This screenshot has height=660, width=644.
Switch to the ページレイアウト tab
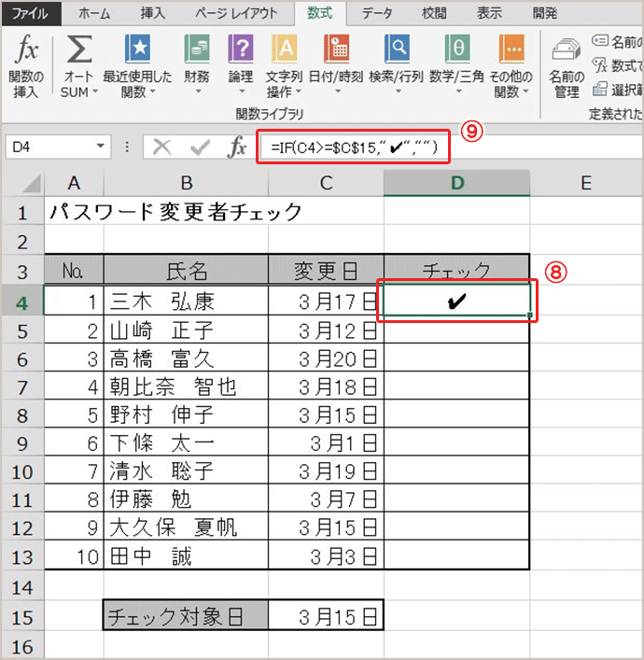pyautogui.click(x=236, y=13)
